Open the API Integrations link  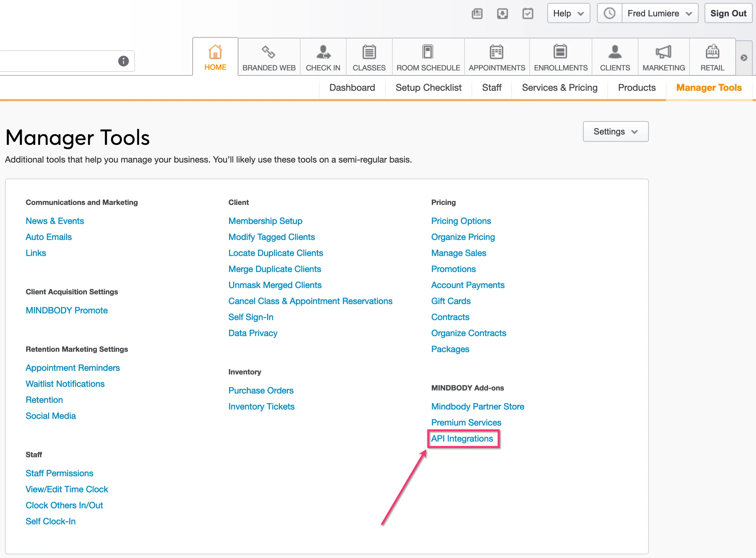pyautogui.click(x=461, y=439)
